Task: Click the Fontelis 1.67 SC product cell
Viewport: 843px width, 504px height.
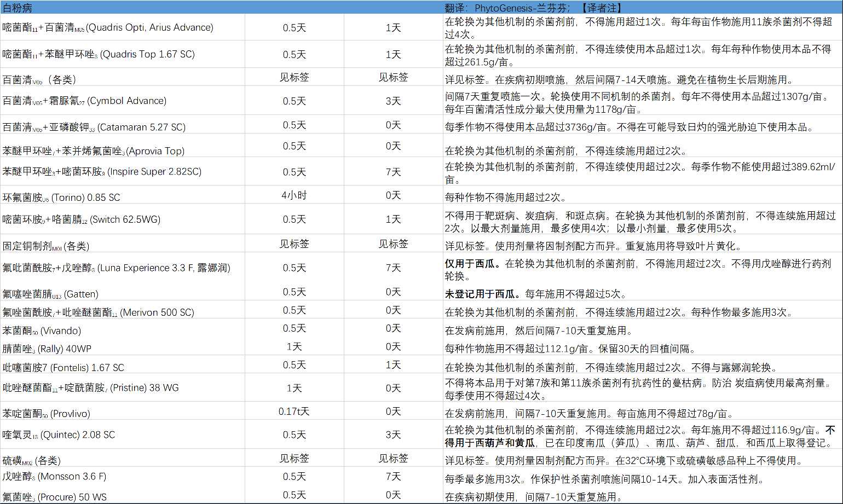Action: click(123, 365)
